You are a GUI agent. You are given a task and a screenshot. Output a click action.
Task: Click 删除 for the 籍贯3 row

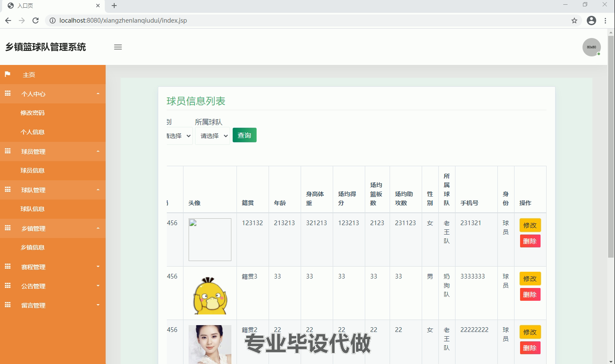[x=530, y=294]
